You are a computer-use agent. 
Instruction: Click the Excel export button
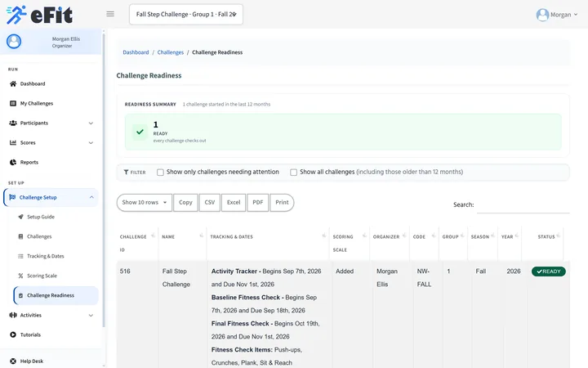tap(234, 203)
